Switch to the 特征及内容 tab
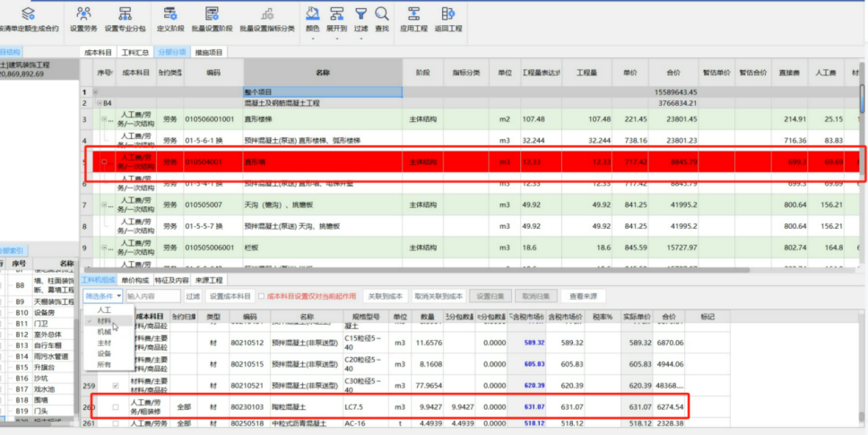The width and height of the screenshot is (868, 435). tap(171, 280)
